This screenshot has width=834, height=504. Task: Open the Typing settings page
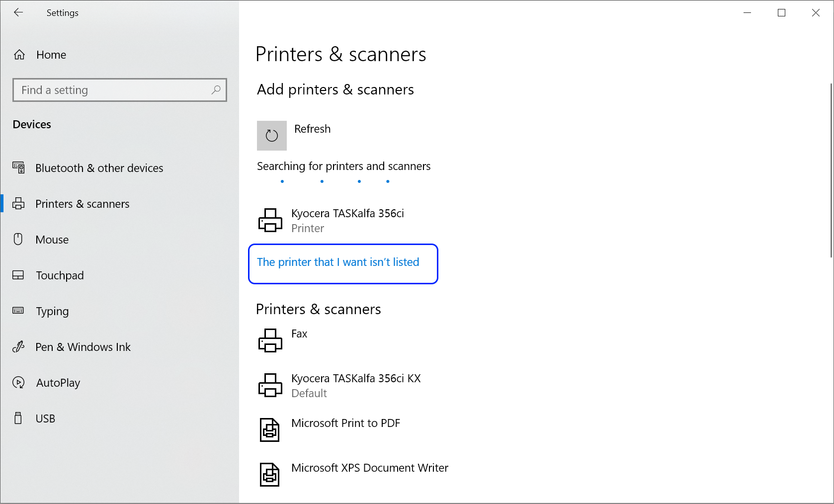pos(52,311)
